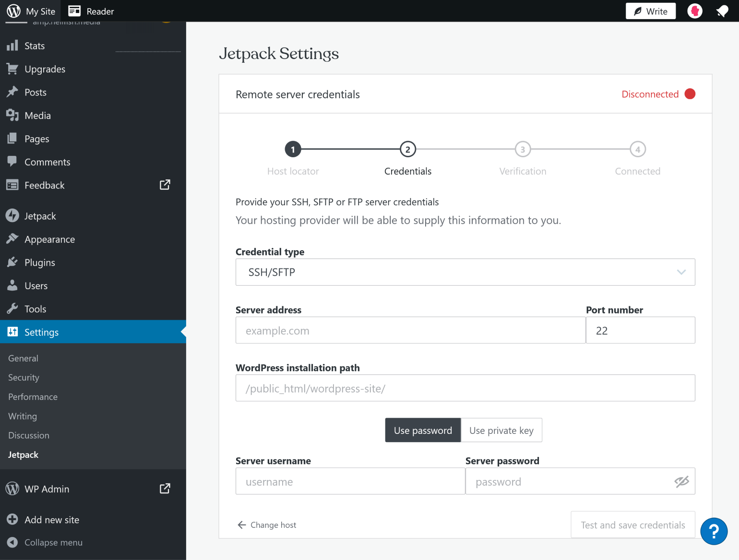The height and width of the screenshot is (560, 739).
Task: Click the Add new site plus icon
Action: coord(12,519)
